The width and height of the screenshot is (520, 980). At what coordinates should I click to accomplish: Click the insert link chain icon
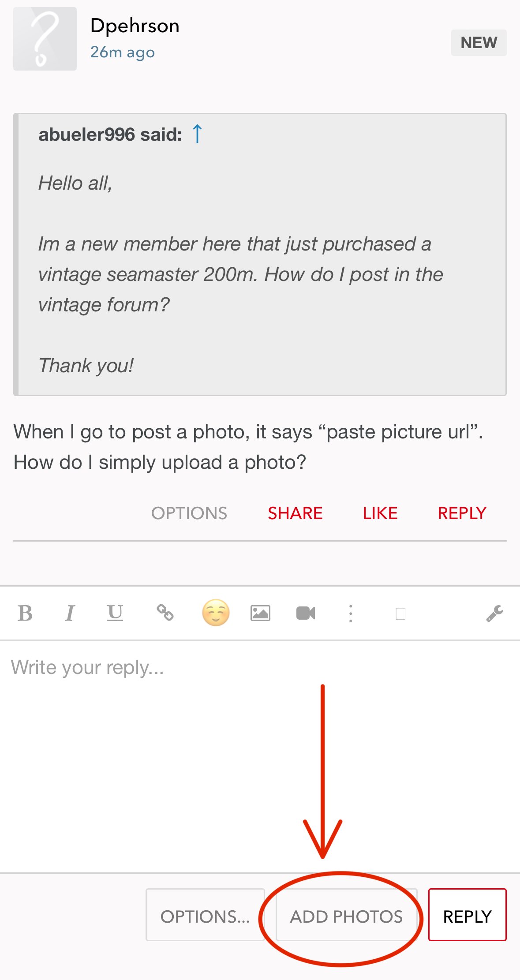165,613
